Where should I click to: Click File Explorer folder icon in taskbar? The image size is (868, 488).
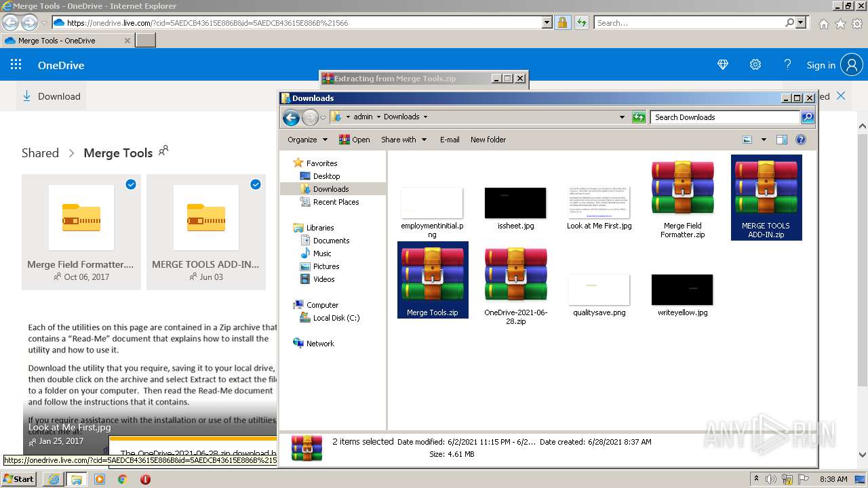point(76,479)
